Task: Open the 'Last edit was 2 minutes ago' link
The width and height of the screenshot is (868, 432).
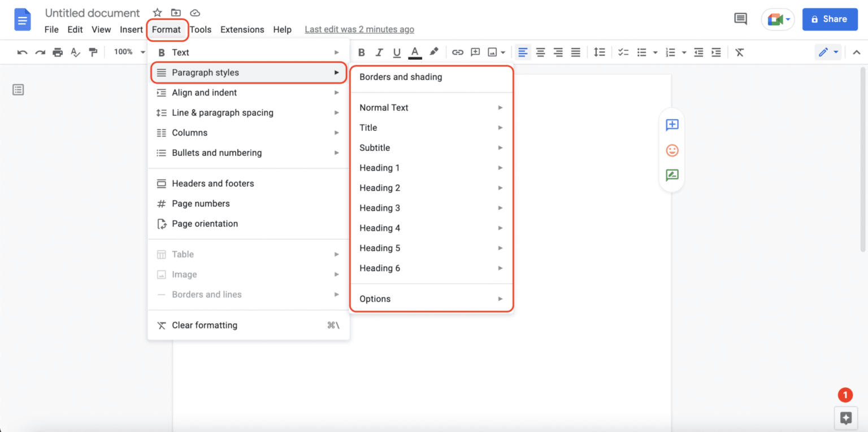Action: 359,29
